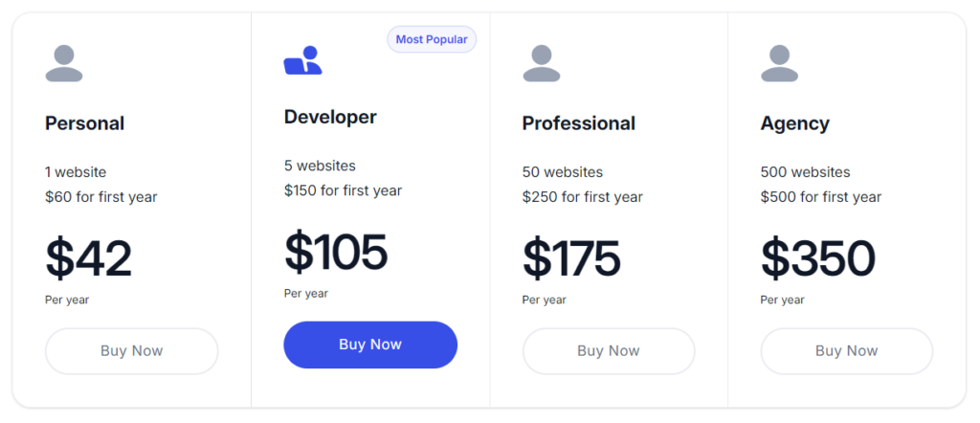Select the Agency plan heading
Viewport: 980px width, 423px height.
[795, 123]
